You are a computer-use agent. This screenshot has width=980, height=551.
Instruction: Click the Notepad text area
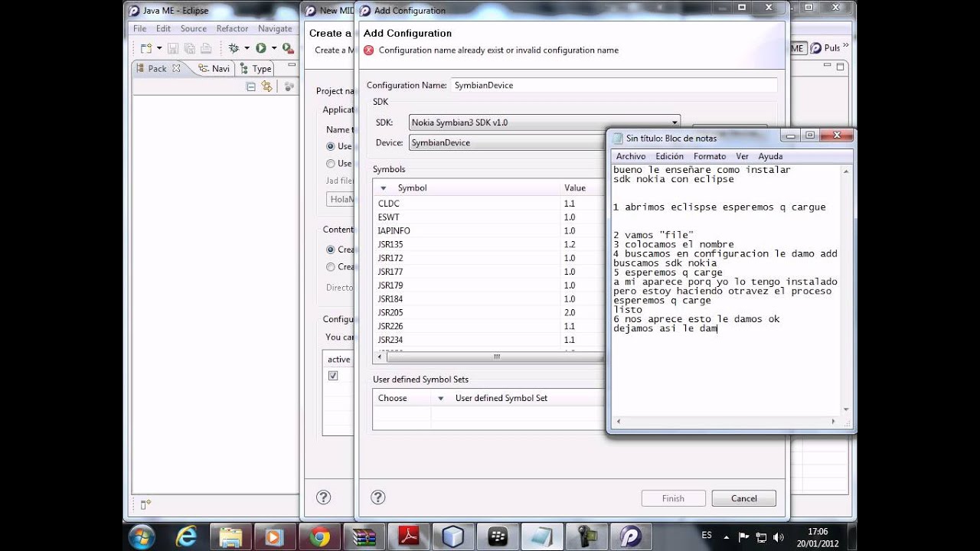pos(726,290)
